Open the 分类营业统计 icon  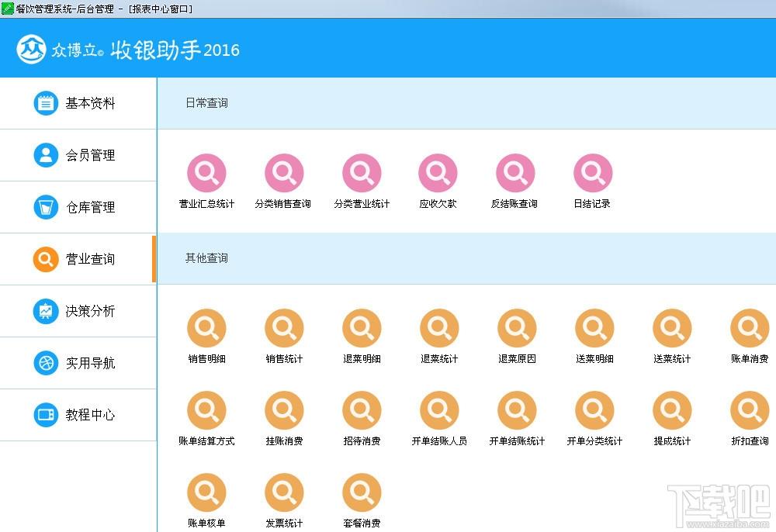362,173
